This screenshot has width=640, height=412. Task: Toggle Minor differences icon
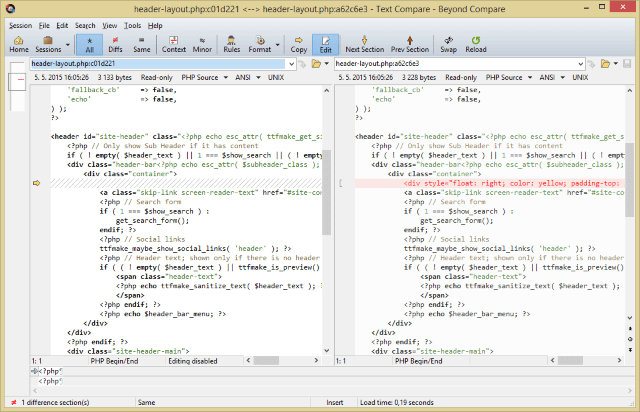click(x=202, y=43)
